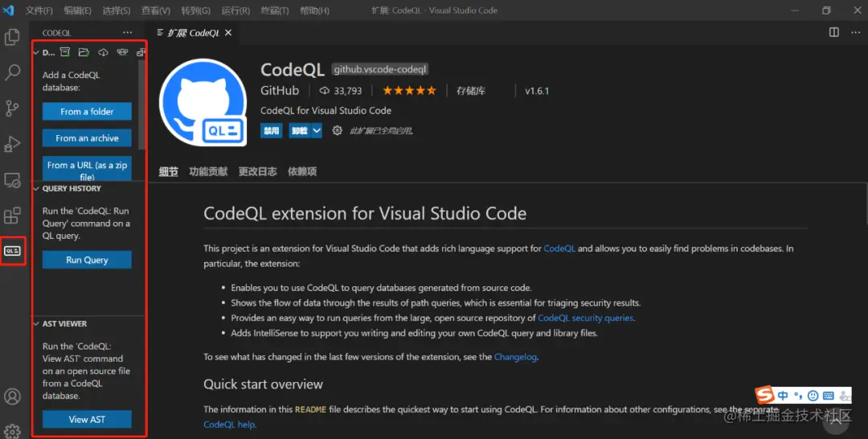
Task: Click the 33,793 install count
Action: 341,91
